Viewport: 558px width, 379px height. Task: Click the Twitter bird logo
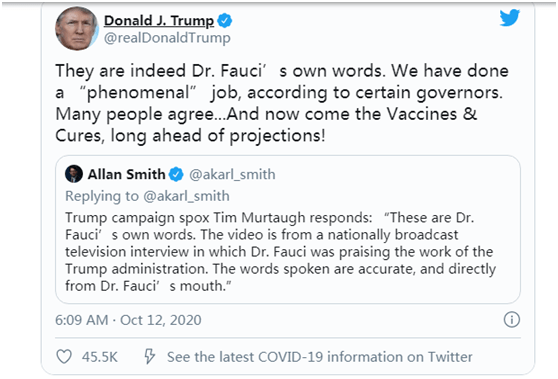(509, 18)
